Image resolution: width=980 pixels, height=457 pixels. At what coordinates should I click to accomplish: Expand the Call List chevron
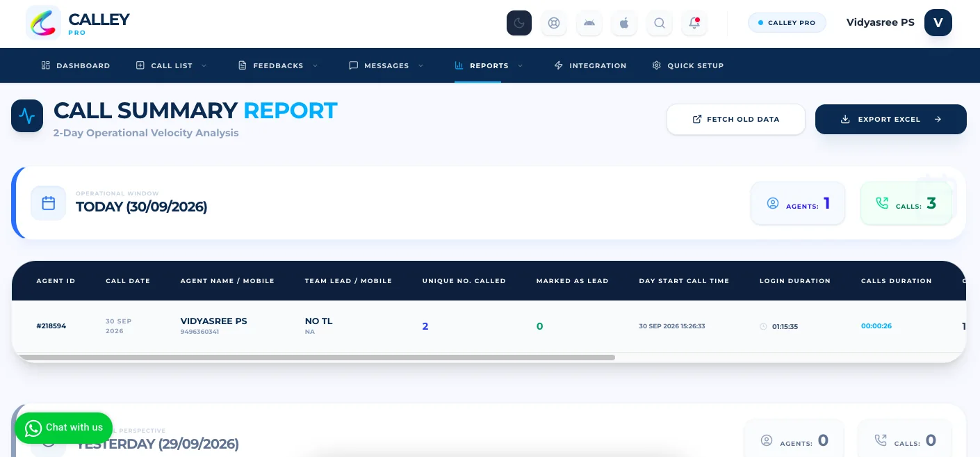coord(204,65)
